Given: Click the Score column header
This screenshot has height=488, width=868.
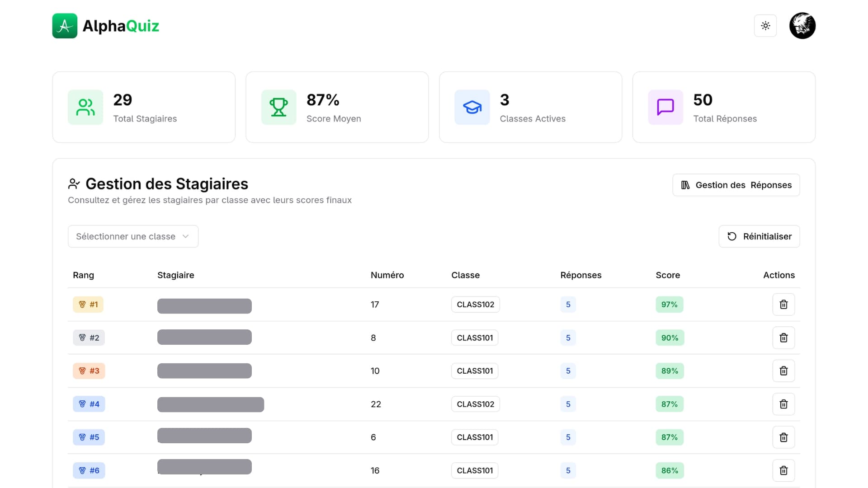Looking at the screenshot, I should pyautogui.click(x=668, y=275).
